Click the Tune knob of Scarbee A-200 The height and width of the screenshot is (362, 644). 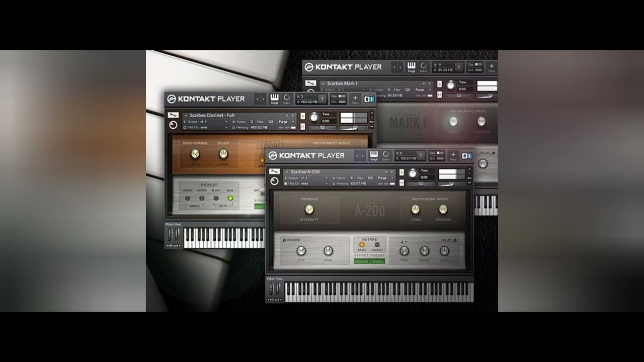click(413, 174)
